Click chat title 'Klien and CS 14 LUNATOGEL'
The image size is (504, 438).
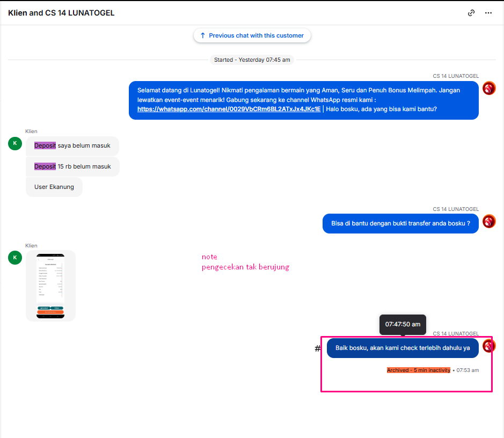coord(61,13)
